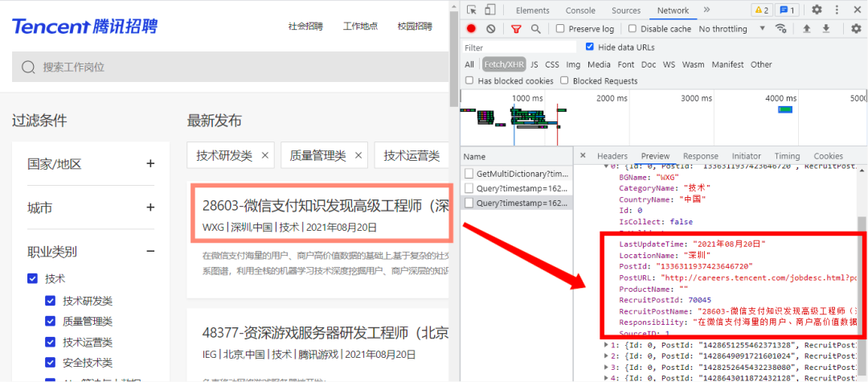This screenshot has height=382, width=868.
Task: Clear the network log with the clear icon
Action: point(490,29)
